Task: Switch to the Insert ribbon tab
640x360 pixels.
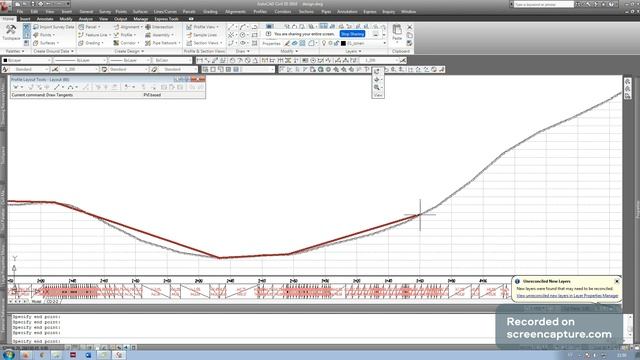Action: [x=25, y=19]
